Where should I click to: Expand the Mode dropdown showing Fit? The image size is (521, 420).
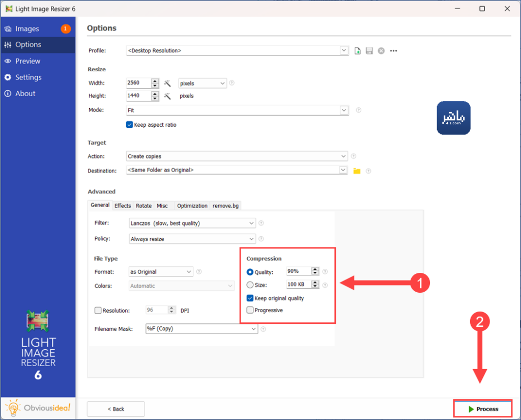344,110
